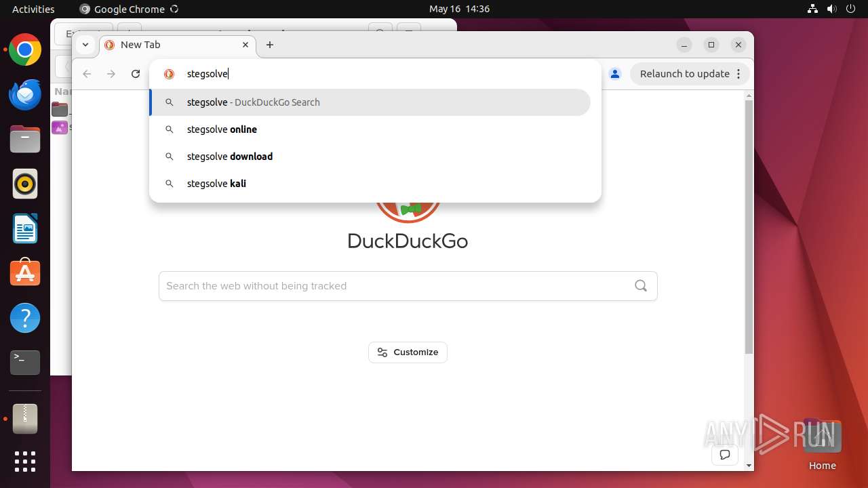The image size is (868, 488).
Task: Open the Help dock icon
Action: click(25, 318)
